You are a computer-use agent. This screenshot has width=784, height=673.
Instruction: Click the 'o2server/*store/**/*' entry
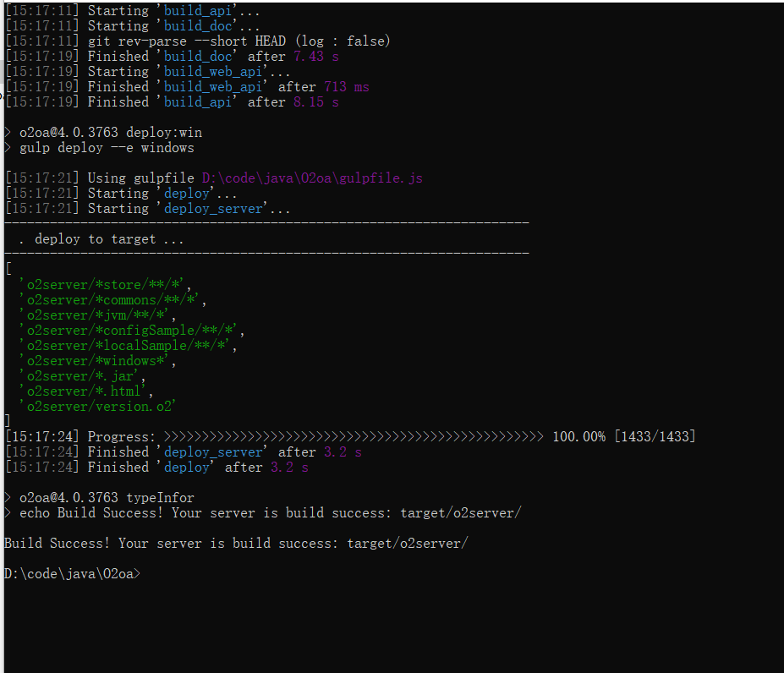105,285
